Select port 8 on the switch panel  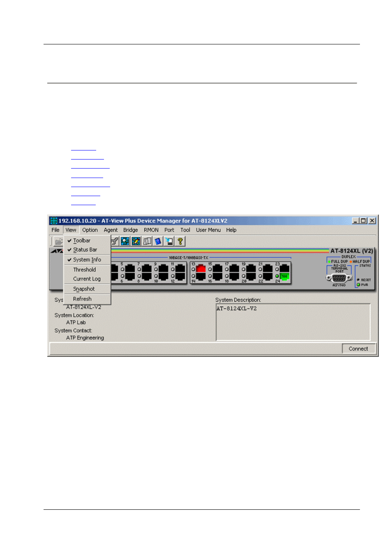(147, 276)
